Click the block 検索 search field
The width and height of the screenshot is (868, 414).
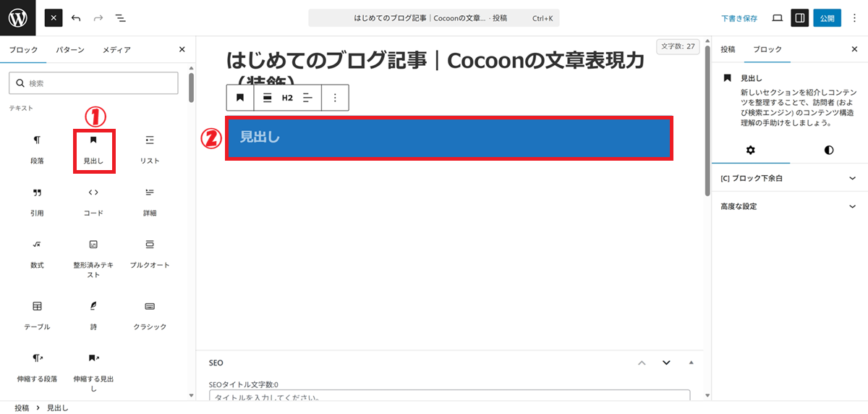point(93,83)
